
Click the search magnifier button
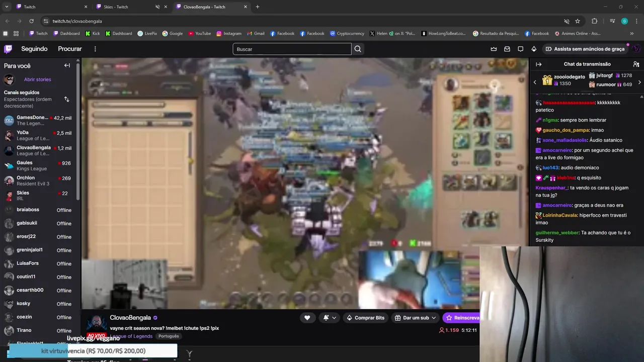point(358,49)
